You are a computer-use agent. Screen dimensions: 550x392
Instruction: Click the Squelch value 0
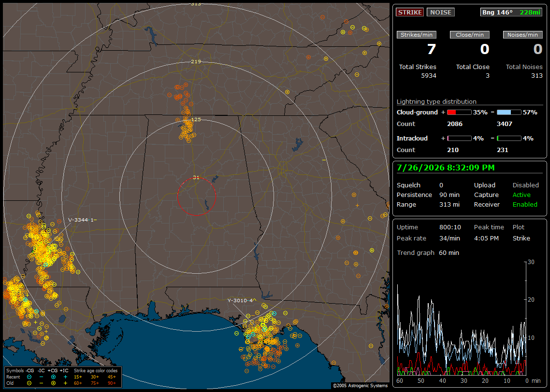pyautogui.click(x=441, y=185)
